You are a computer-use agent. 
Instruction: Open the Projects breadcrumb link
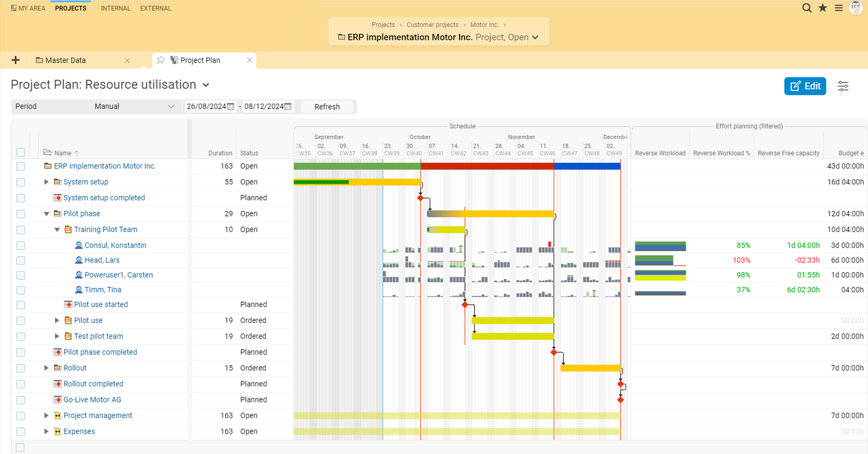pos(383,25)
